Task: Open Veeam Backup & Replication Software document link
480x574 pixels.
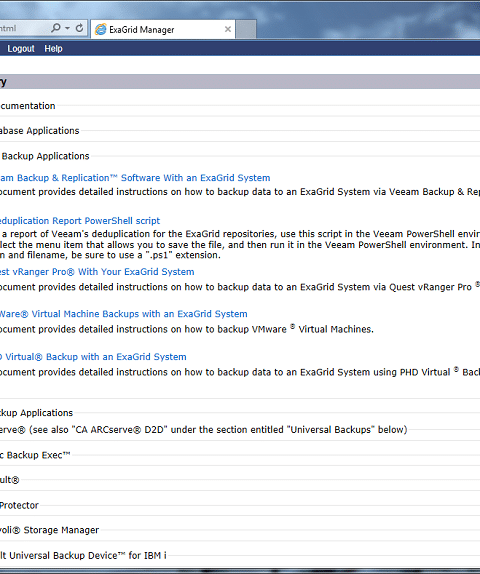Action: [x=135, y=178]
